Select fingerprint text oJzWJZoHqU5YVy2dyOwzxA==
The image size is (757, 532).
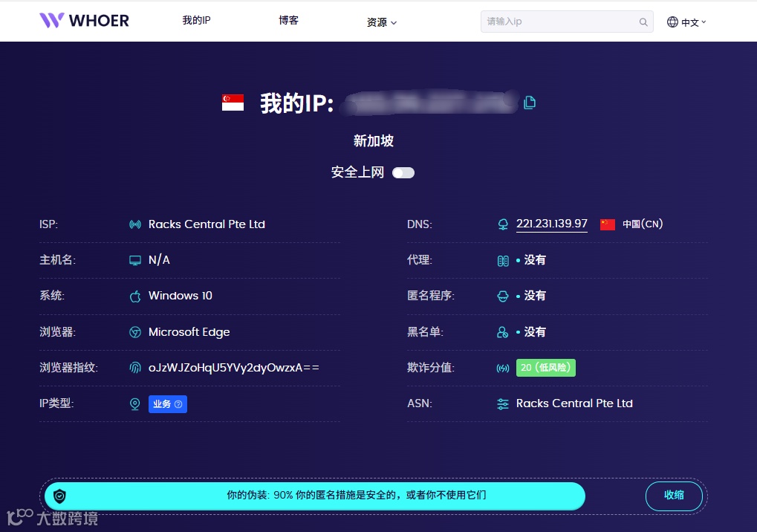tap(234, 368)
